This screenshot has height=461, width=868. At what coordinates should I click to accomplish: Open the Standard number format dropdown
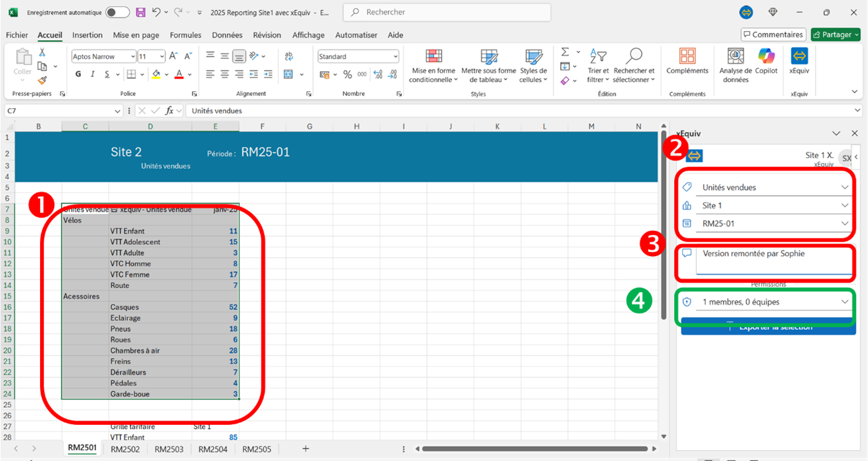pos(395,57)
